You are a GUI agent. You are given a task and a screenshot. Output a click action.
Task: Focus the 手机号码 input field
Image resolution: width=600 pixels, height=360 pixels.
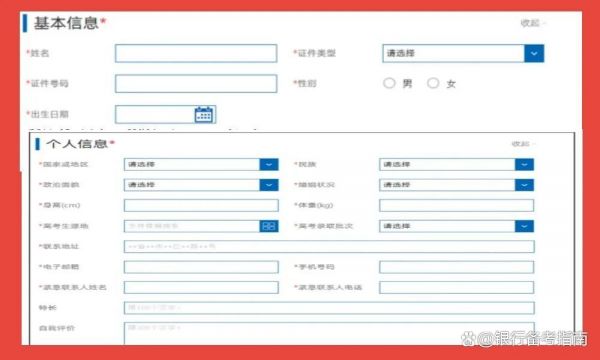[457, 267]
